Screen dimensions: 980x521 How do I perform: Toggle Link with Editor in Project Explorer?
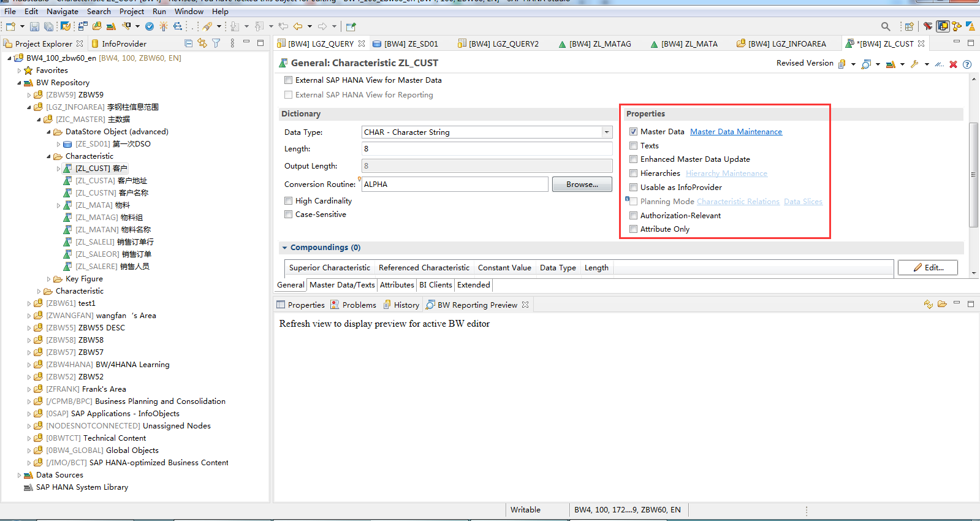pos(202,44)
